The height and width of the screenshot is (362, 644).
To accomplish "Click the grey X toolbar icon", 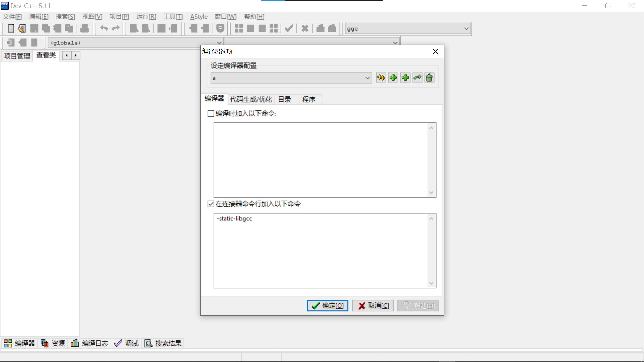I will 305,28.
